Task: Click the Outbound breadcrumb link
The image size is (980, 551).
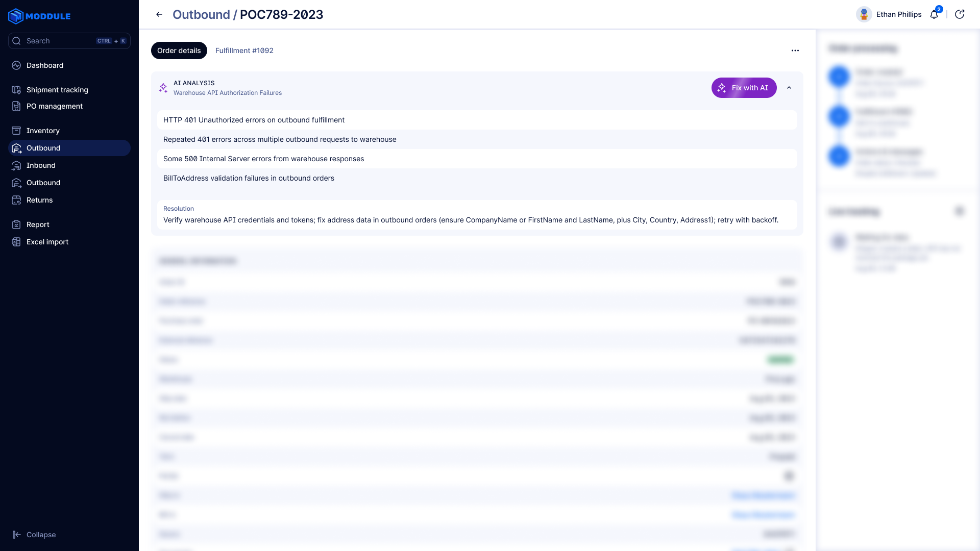Action: tap(201, 14)
